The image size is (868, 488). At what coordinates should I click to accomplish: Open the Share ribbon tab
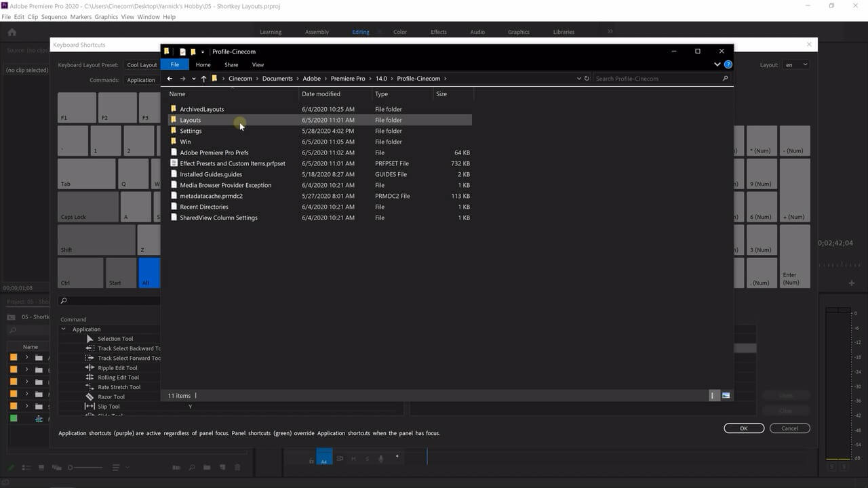coord(231,65)
